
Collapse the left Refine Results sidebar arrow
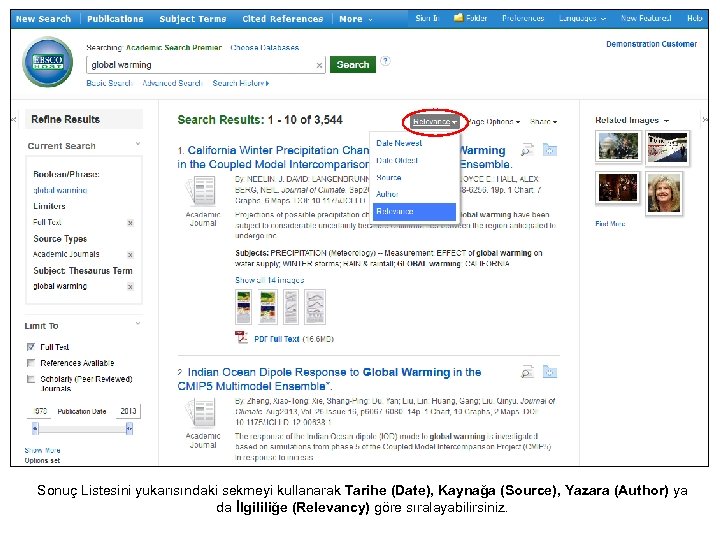(x=14, y=119)
